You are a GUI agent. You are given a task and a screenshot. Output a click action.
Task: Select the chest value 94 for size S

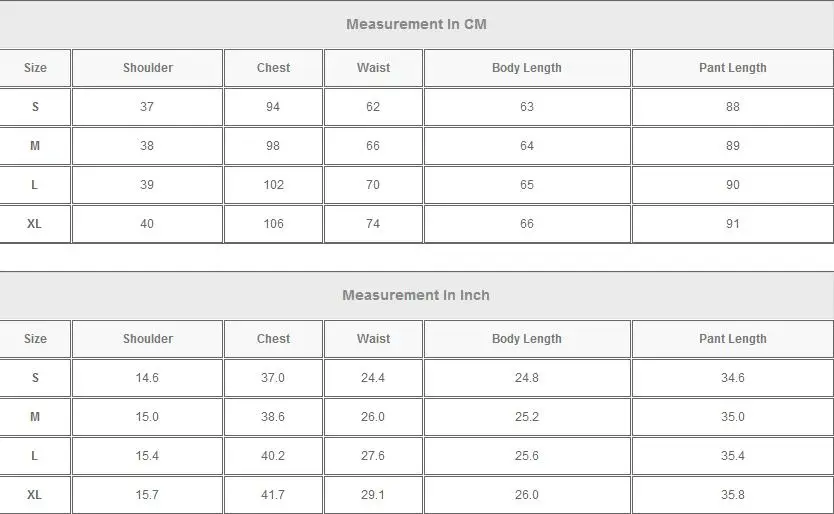(273, 107)
